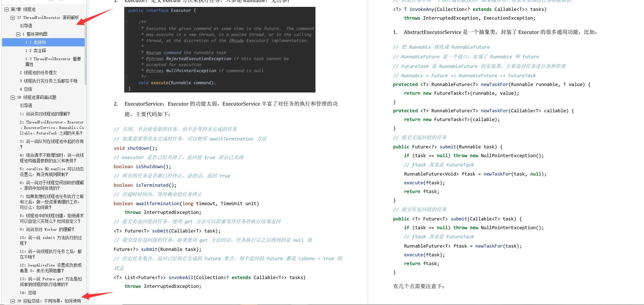Collapse the 38 线程池源码面试题 section
The width and height of the screenshot is (644, 305).
[x=13, y=98]
